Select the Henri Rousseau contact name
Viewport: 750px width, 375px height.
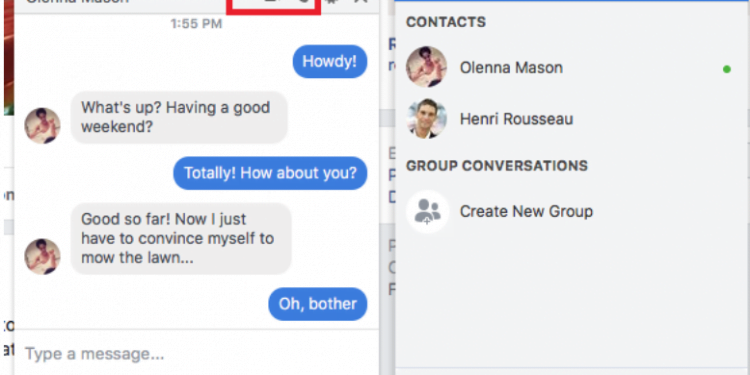516,119
